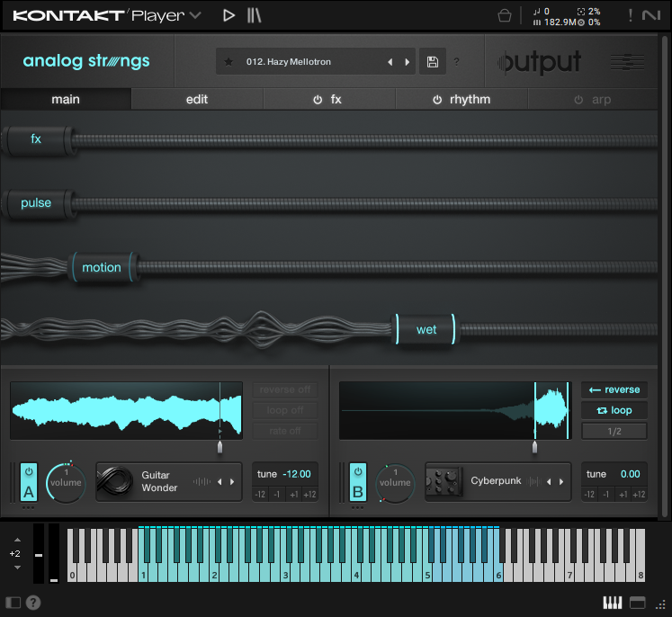
Task: Toggle layer A power button
Action: [x=29, y=472]
